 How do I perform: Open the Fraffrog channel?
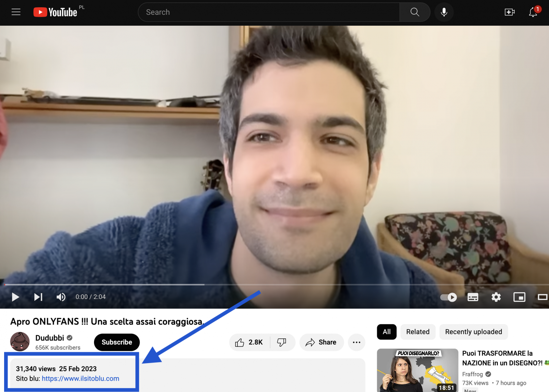coord(472,374)
